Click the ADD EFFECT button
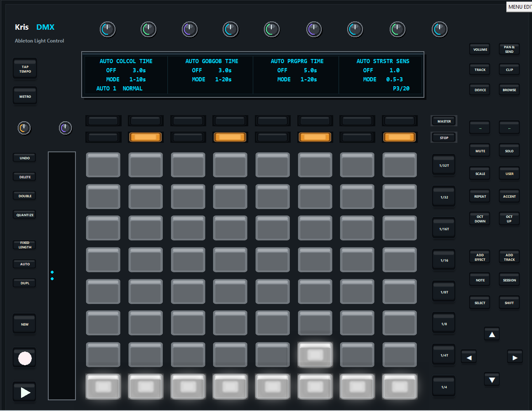Viewport: 532px width, 411px height. (480, 257)
